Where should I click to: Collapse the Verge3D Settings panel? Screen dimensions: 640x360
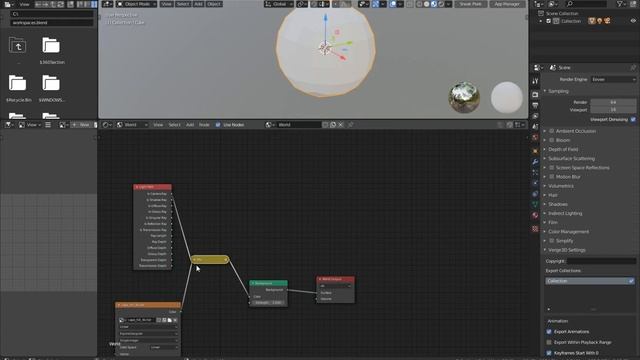567,250
